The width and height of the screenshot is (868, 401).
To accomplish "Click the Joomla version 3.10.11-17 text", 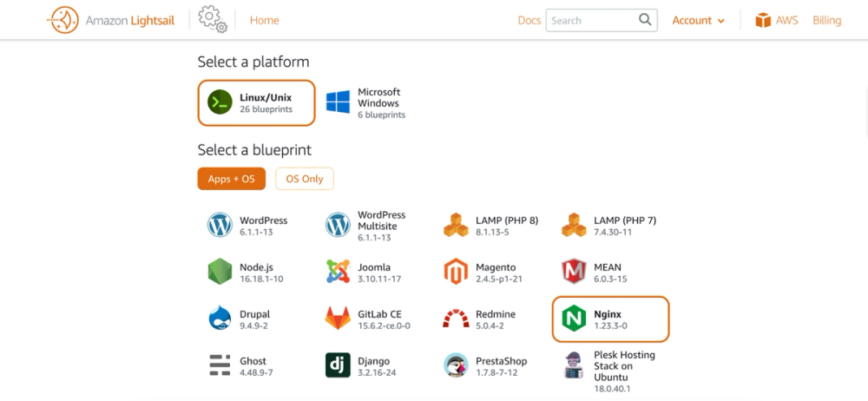I will point(379,279).
